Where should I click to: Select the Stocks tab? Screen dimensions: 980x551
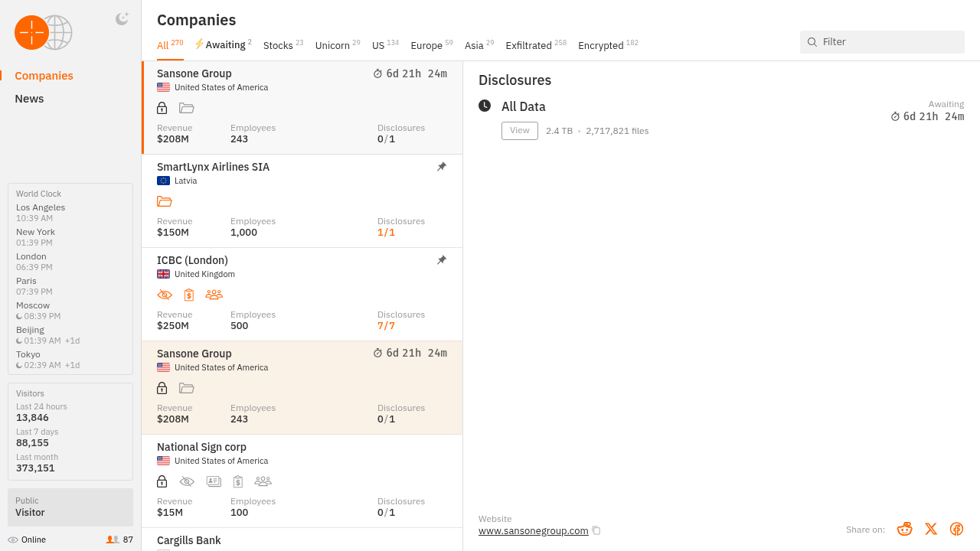pos(283,45)
